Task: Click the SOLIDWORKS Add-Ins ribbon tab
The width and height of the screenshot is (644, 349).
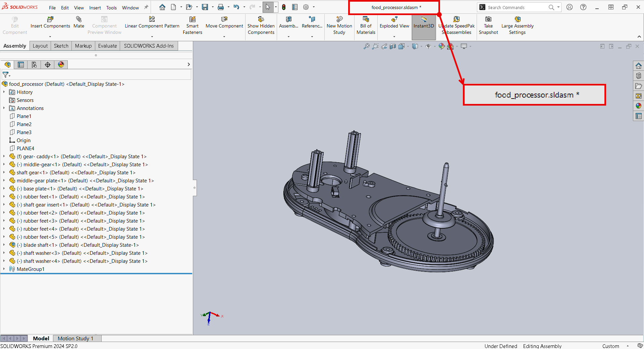Action: (x=149, y=46)
